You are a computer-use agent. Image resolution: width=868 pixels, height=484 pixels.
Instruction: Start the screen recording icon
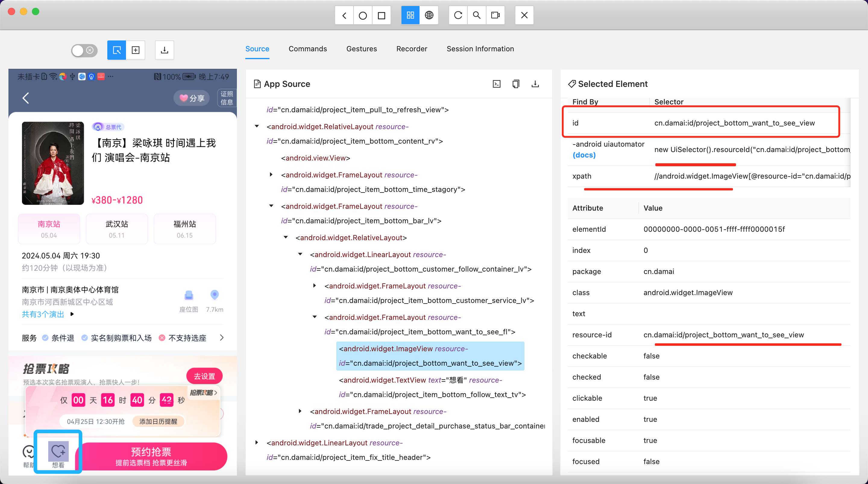[x=495, y=15]
